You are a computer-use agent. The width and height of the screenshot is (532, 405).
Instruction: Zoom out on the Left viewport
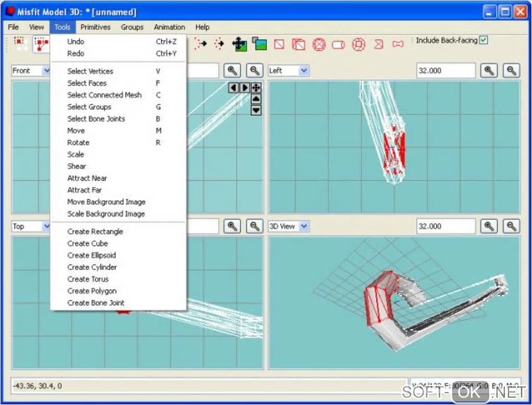511,70
